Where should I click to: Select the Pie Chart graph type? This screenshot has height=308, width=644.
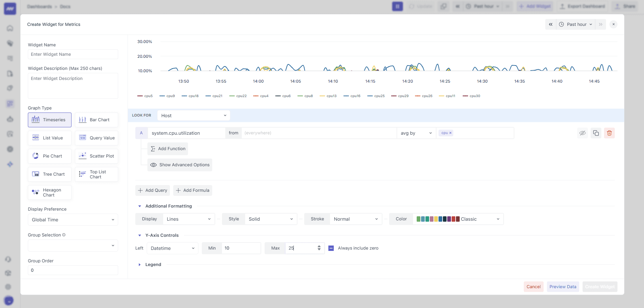coord(50,156)
